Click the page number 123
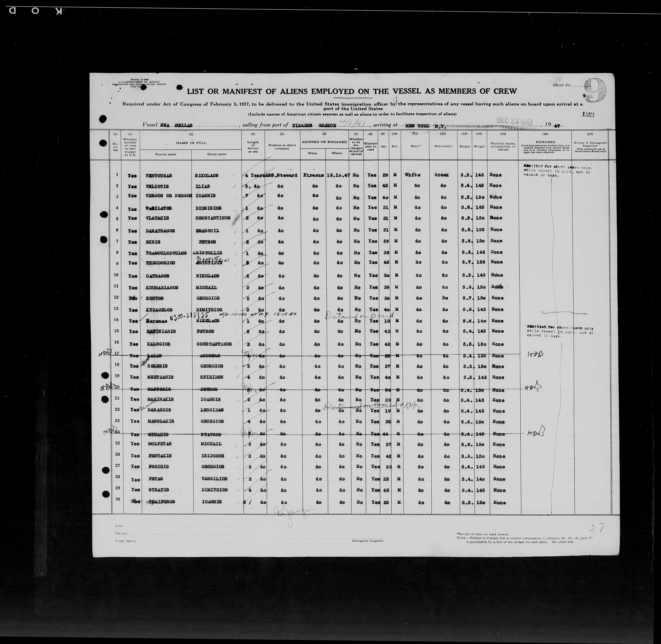 [588, 115]
